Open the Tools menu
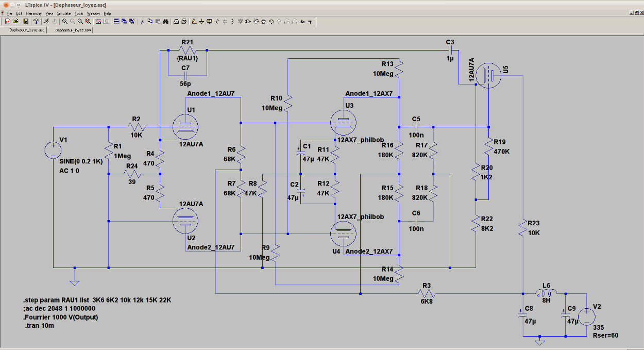This screenshot has height=350, width=644. coord(79,13)
